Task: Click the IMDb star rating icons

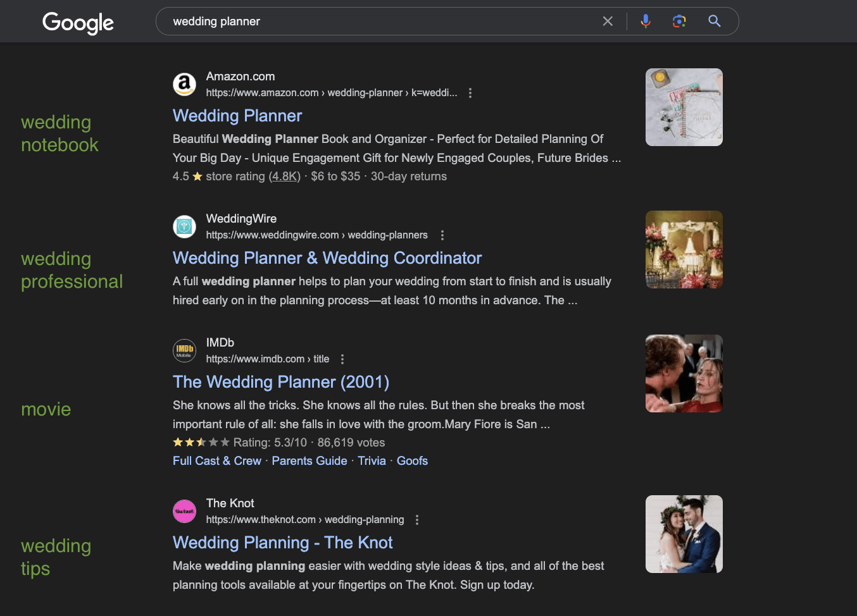Action: [201, 443]
